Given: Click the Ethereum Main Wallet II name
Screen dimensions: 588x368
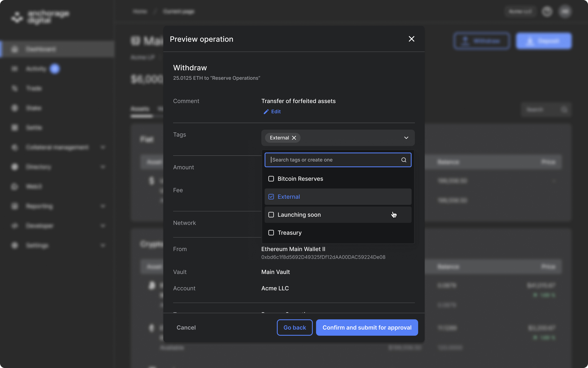Looking at the screenshot, I should 293,249.
